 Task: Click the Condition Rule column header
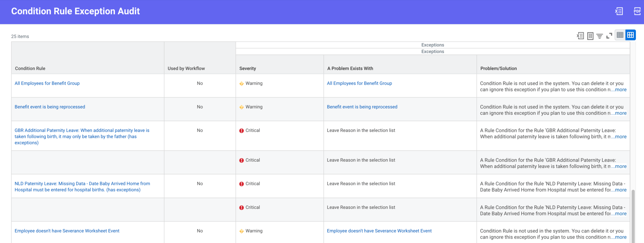pos(30,68)
